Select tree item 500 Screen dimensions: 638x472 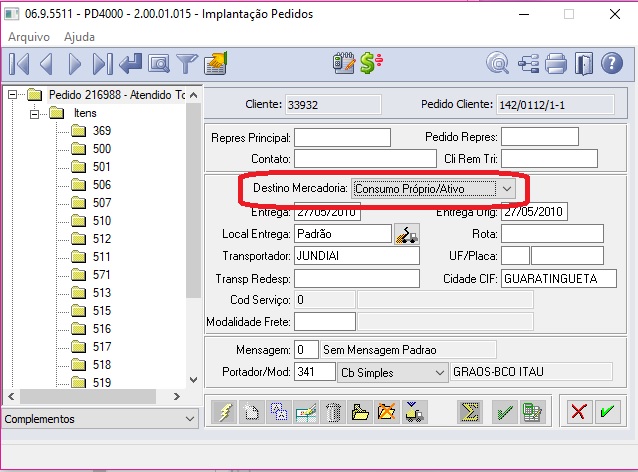point(102,149)
